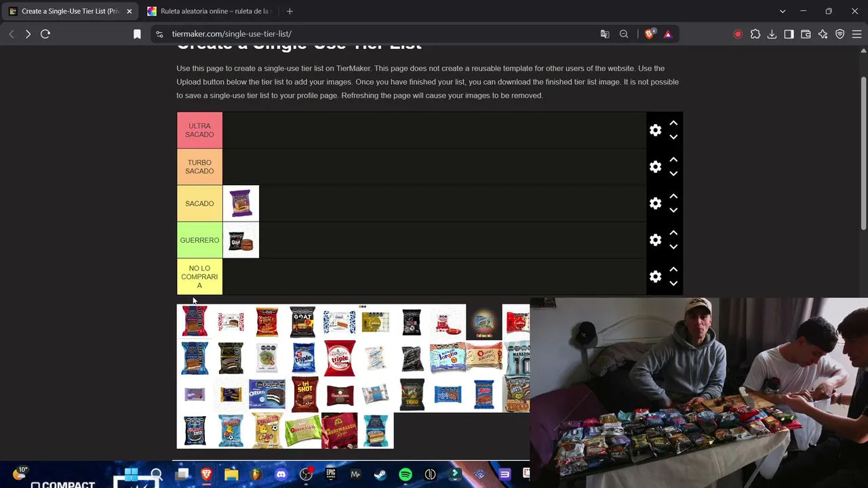This screenshot has width=868, height=488.
Task: Open a new browser tab
Action: click(x=290, y=12)
